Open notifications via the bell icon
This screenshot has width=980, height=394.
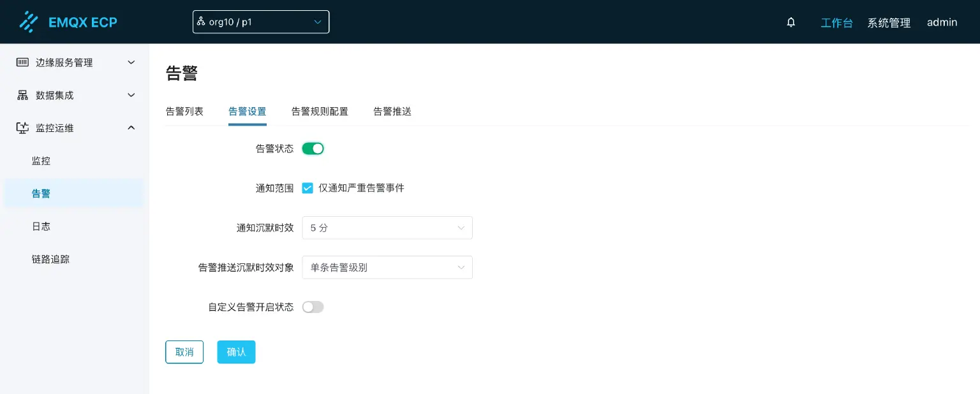coord(791,22)
